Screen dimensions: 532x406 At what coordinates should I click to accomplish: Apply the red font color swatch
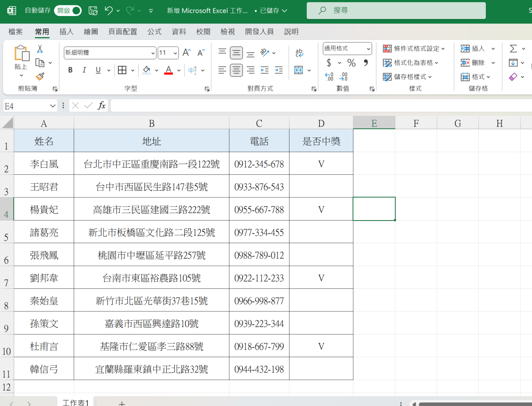pyautogui.click(x=168, y=70)
